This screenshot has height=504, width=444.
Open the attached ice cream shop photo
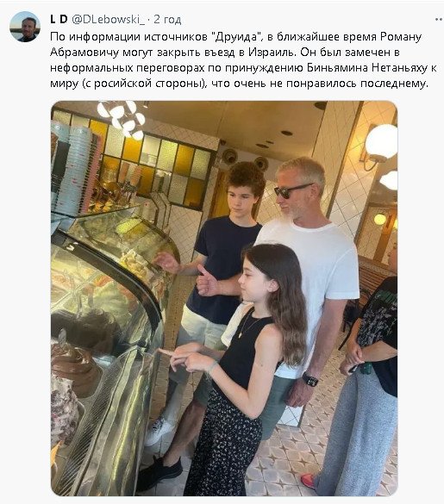(224, 298)
